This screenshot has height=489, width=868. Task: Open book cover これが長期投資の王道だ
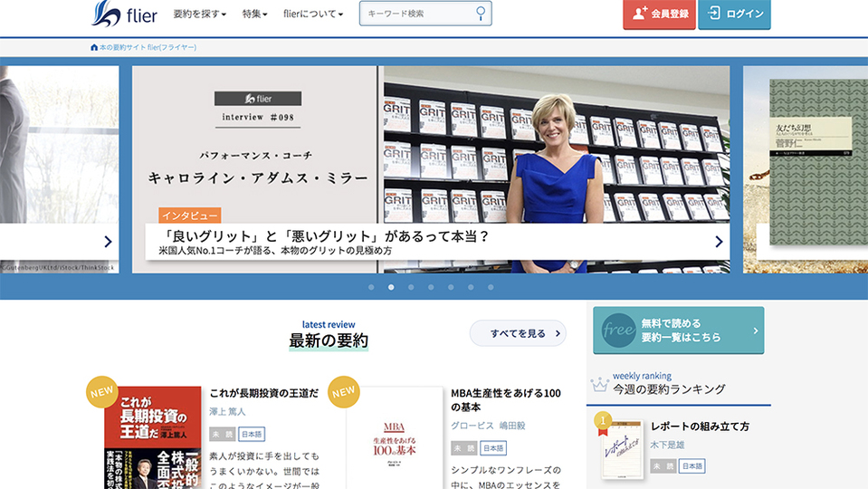point(153,437)
